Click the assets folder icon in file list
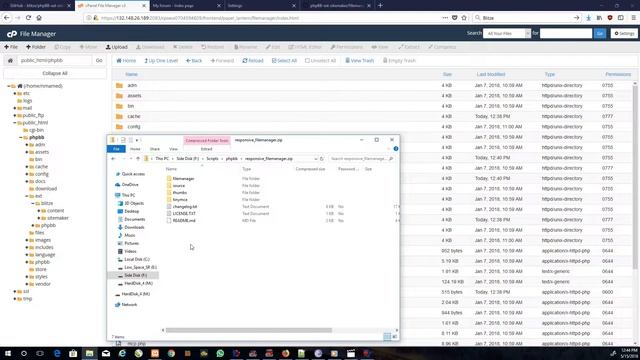640x360 pixels. (x=119, y=96)
